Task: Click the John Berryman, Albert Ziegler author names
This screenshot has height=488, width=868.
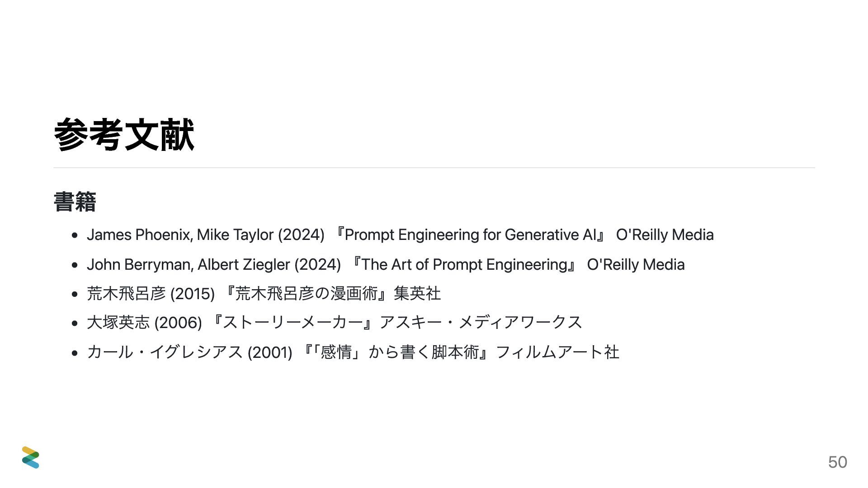Action: (189, 265)
